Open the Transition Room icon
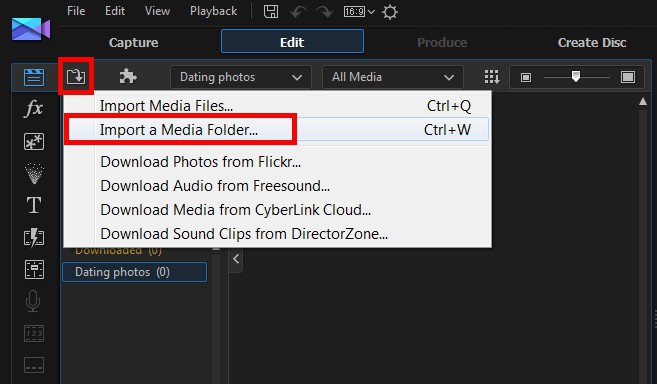Screen dimensions: 657x384 [34, 237]
